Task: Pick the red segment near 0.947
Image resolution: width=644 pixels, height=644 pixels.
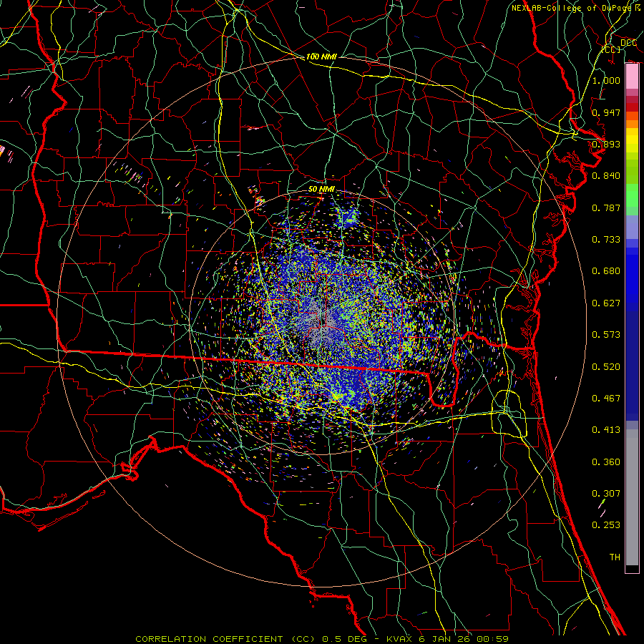Action: [x=632, y=107]
